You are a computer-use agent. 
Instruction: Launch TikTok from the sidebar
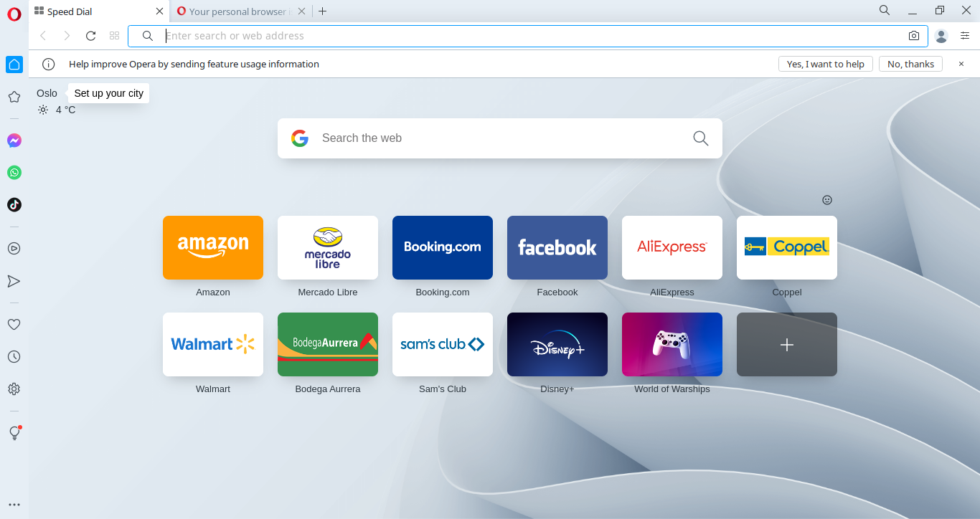click(x=14, y=205)
